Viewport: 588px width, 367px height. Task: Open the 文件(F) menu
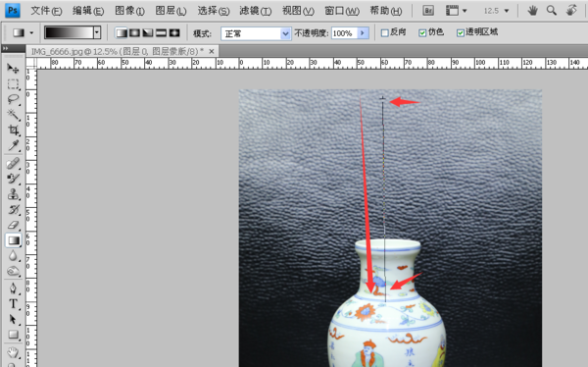(46, 11)
